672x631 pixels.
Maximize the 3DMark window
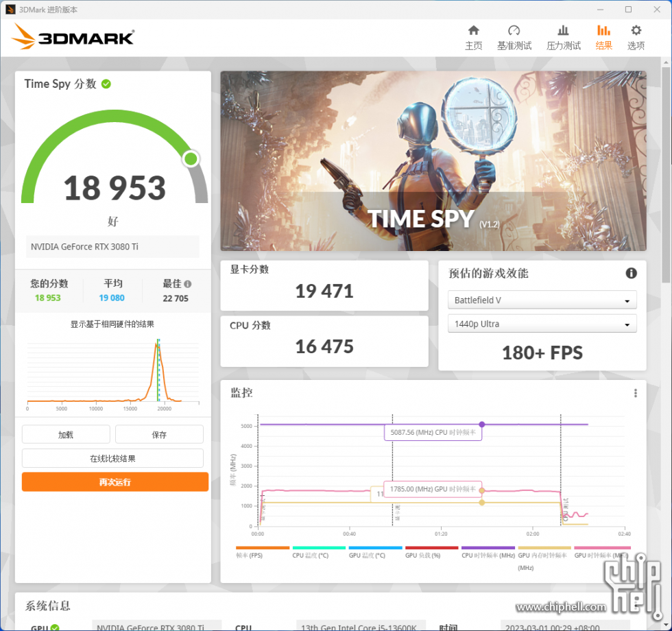628,10
